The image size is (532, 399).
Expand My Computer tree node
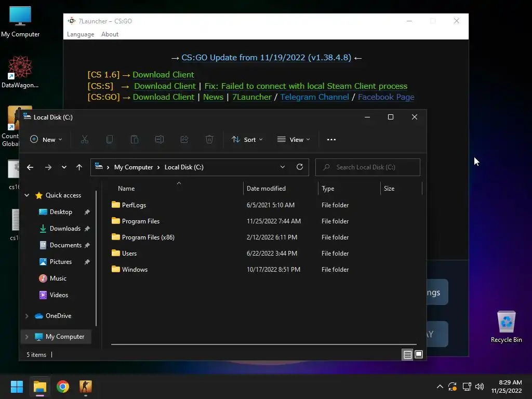click(x=27, y=337)
